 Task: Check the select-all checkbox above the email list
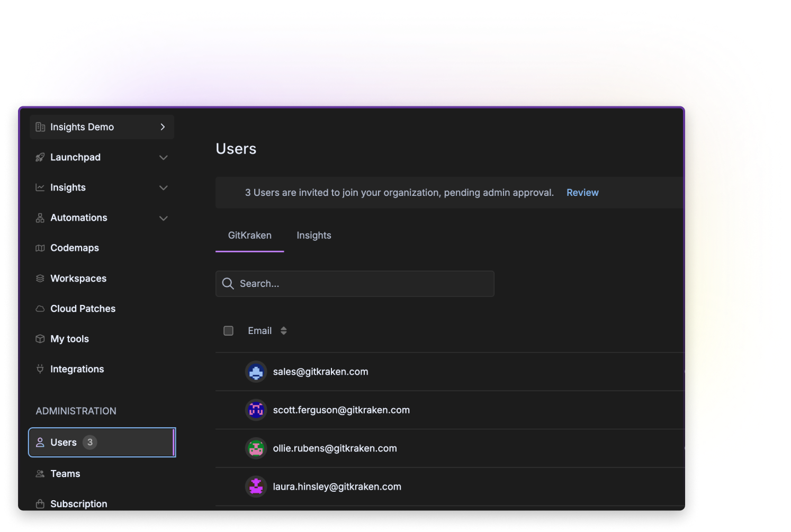[x=228, y=330]
